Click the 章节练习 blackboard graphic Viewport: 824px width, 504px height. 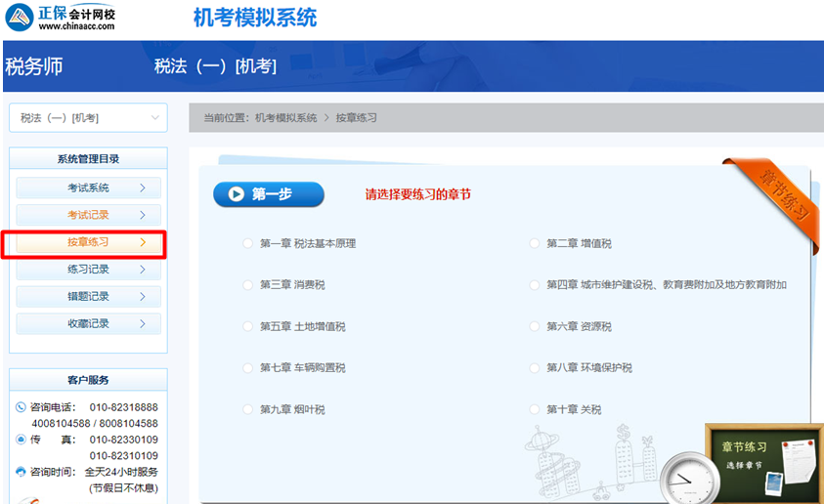[x=764, y=463]
